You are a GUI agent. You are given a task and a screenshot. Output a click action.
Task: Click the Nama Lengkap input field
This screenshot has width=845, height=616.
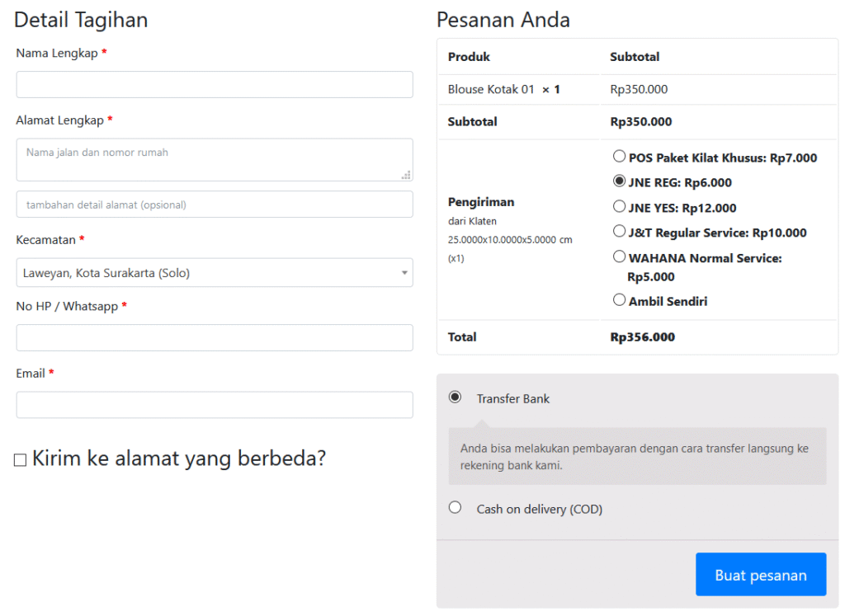(214, 85)
